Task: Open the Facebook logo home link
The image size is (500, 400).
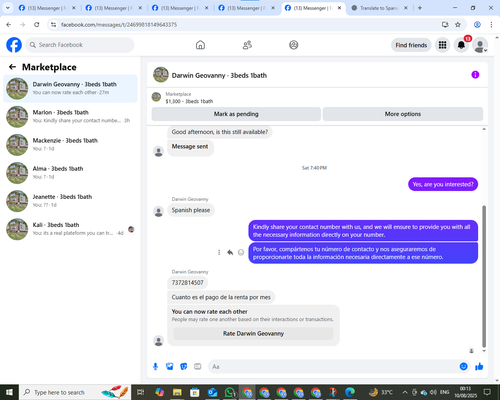Action: click(14, 45)
